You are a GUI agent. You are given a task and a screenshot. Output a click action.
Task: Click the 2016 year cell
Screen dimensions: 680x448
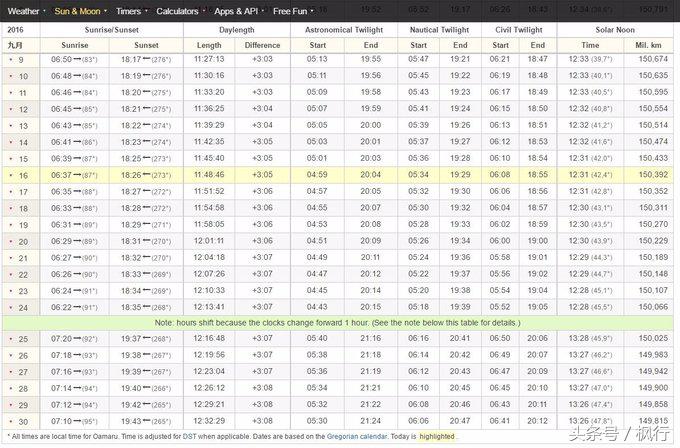16,30
